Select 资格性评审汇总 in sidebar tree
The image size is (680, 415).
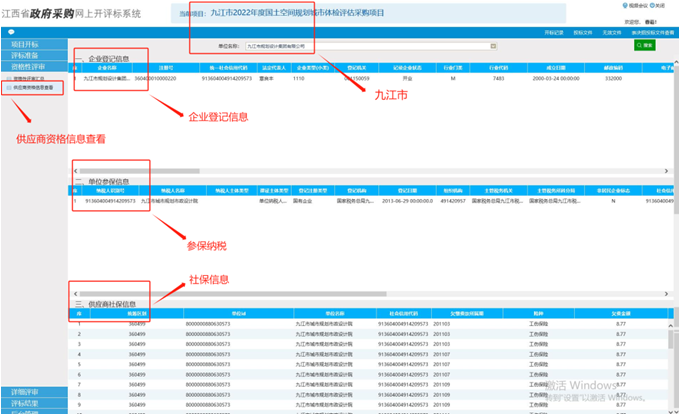35,78
